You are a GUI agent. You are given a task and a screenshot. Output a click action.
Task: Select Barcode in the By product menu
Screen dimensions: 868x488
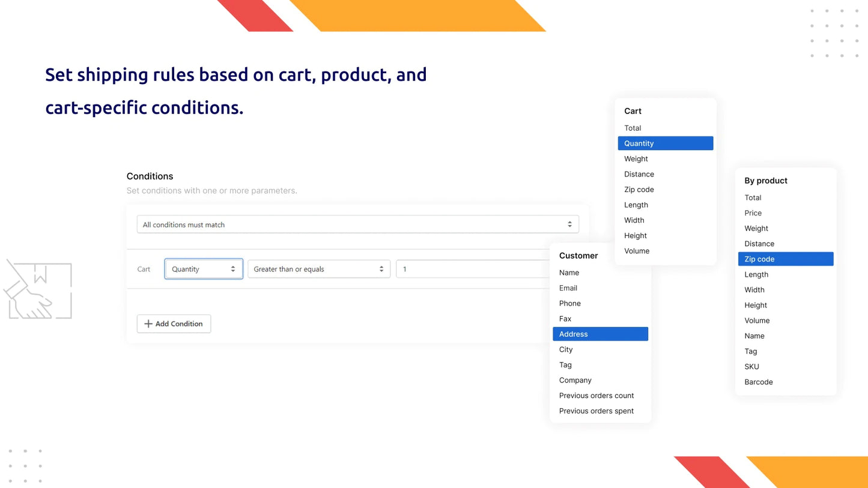tap(758, 382)
